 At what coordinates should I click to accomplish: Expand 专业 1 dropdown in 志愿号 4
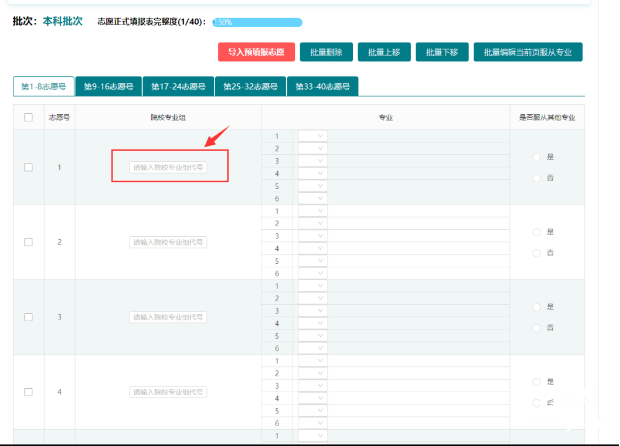pos(313,361)
